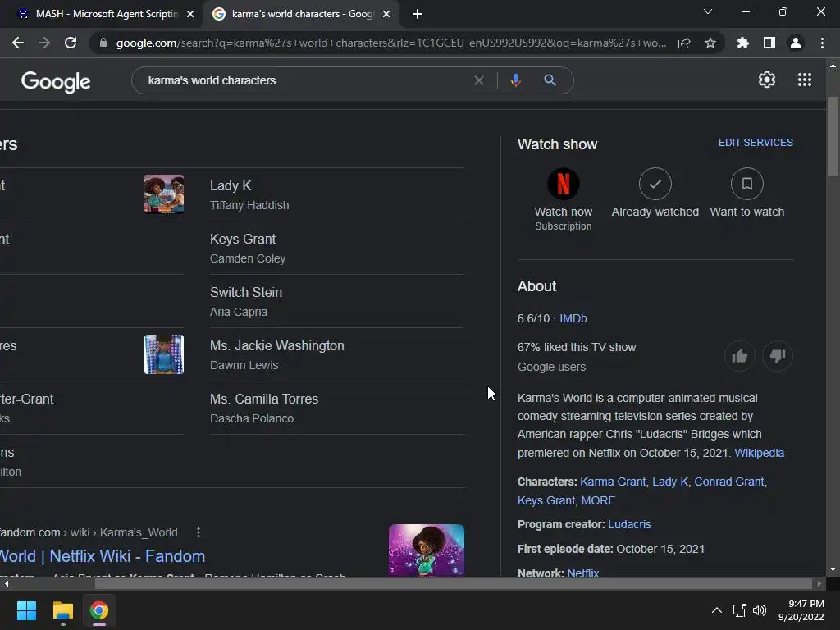Open the Google apps grid

[805, 80]
